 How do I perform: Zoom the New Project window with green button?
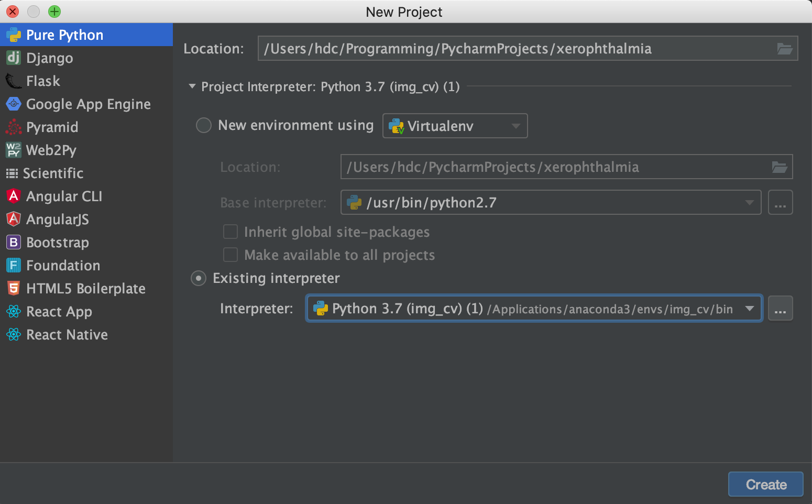tap(54, 11)
